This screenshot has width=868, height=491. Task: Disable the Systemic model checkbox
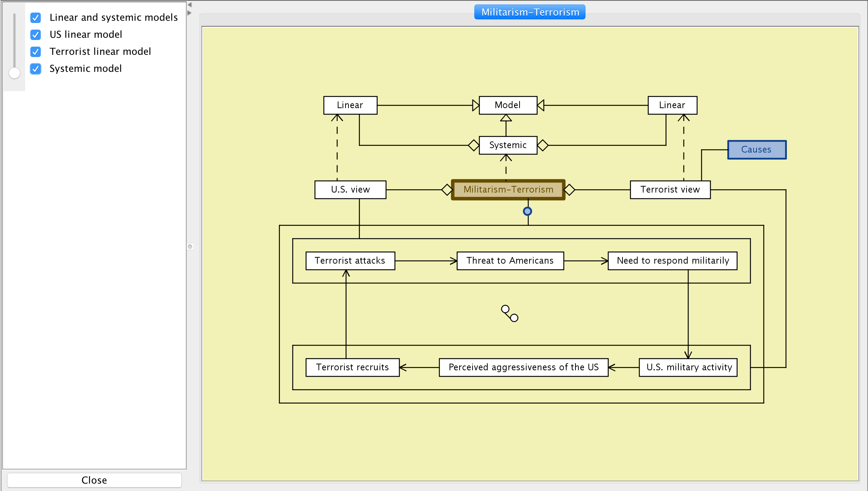[36, 69]
